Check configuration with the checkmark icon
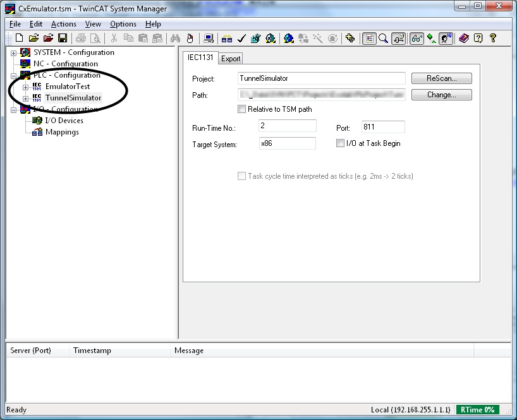Screen dimensions: 517x420 point(241,39)
